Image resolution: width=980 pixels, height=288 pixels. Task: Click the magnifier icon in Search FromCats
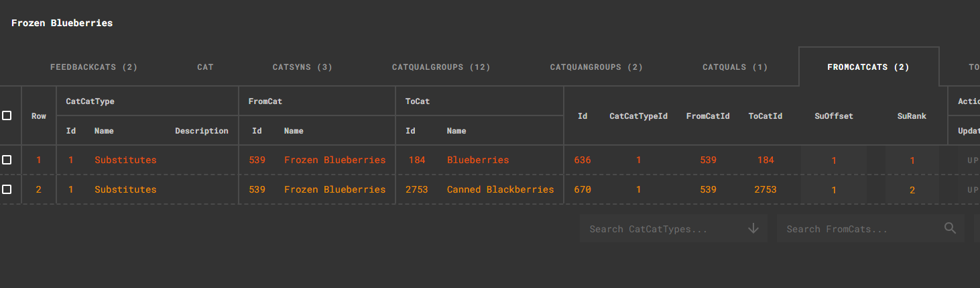tap(950, 228)
